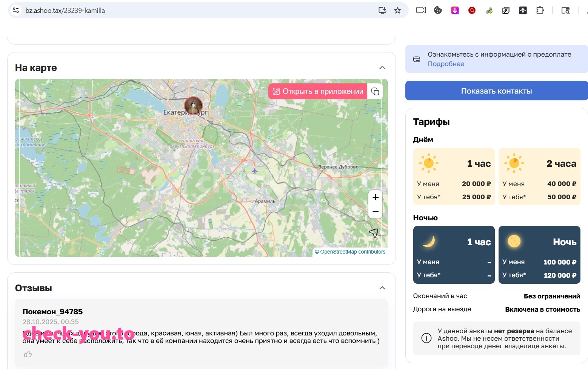588x369 pixels.
Task: Open the Подробнее prepayment link
Action: [x=446, y=64]
